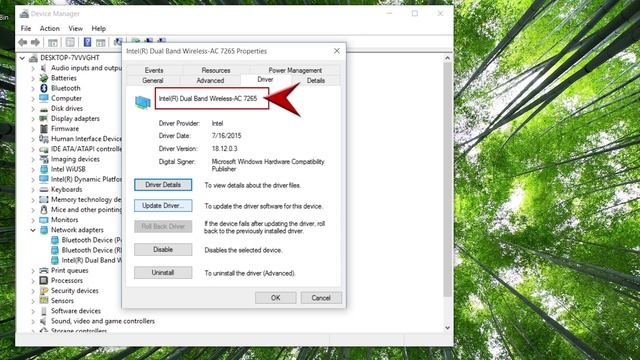Select the Intel(R) Dynamic Platform tree item
Screen dimensions: 640x360
(x=86, y=179)
